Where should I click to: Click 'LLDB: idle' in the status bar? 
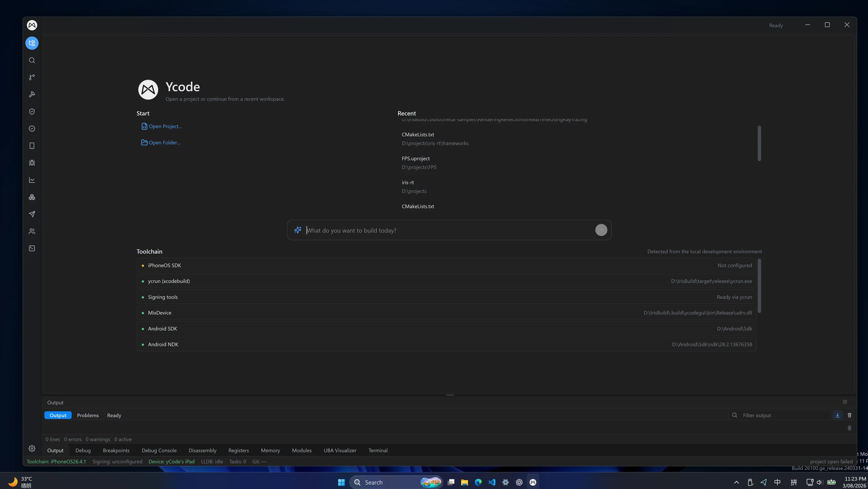point(212,462)
